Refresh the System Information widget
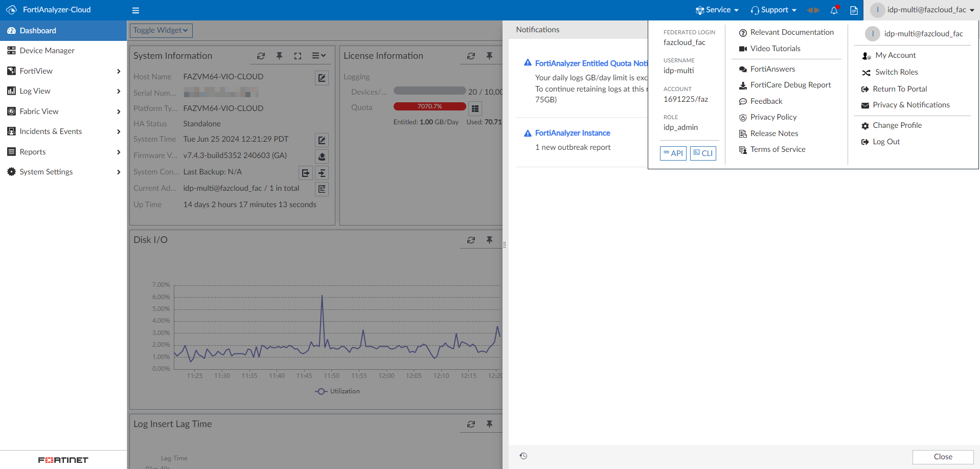Viewport: 980px width, 469px height. 261,56
